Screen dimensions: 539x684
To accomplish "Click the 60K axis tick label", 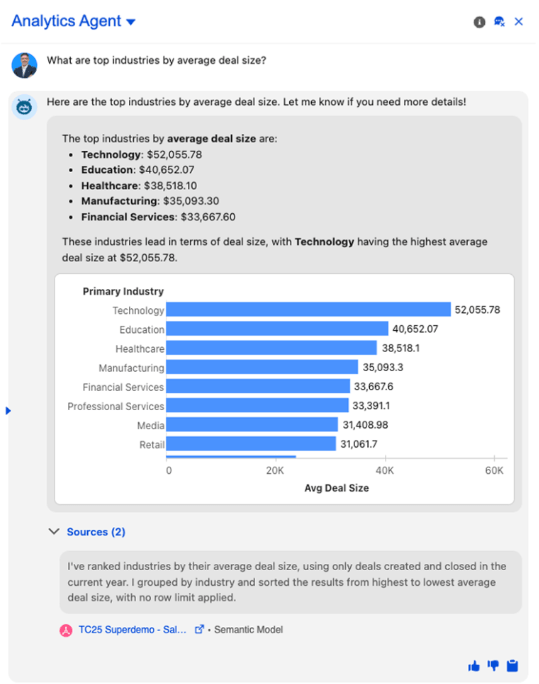I will tap(494, 471).
